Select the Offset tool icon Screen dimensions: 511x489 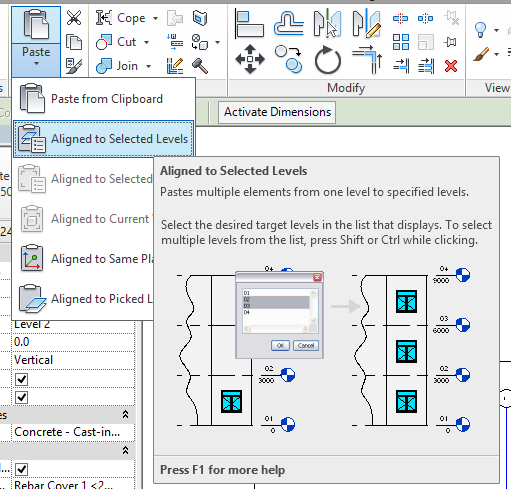click(x=289, y=23)
